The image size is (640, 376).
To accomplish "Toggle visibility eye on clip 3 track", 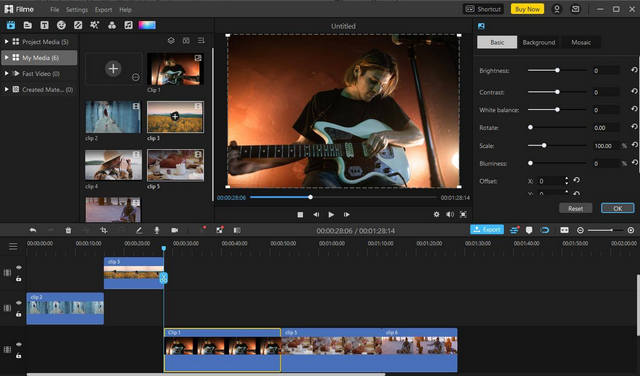I will [x=19, y=267].
